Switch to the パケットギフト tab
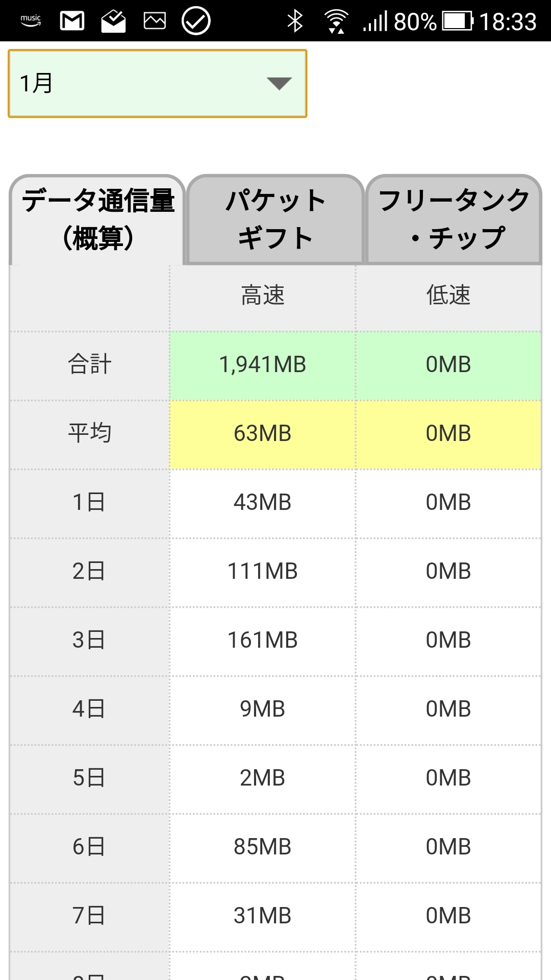The width and height of the screenshot is (551, 980). pos(275,219)
